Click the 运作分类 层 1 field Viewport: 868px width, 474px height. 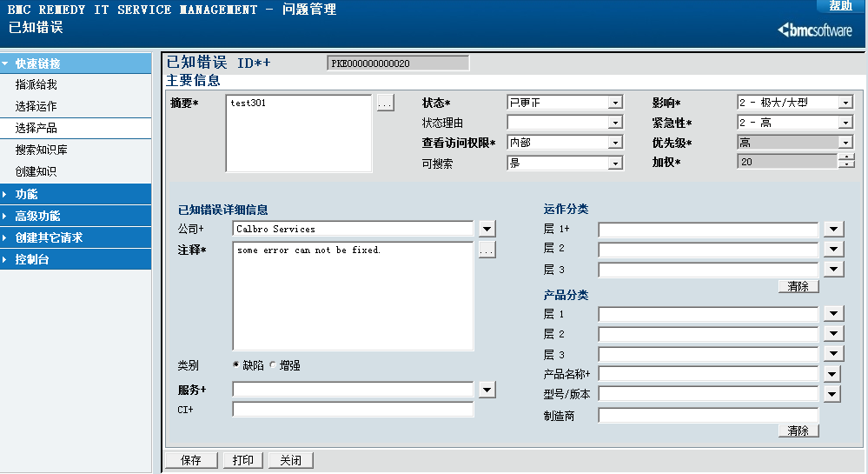(708, 229)
